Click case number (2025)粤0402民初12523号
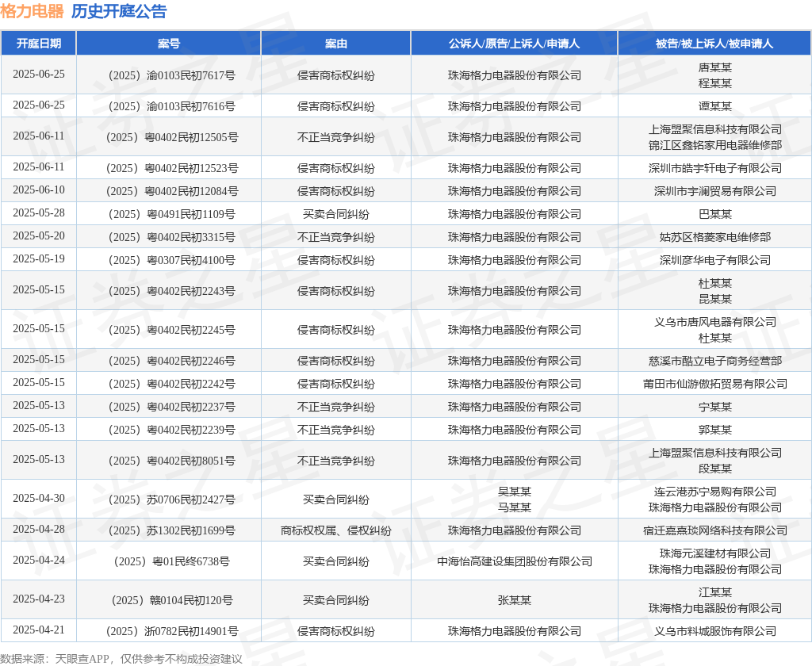812x666 pixels. click(x=172, y=168)
